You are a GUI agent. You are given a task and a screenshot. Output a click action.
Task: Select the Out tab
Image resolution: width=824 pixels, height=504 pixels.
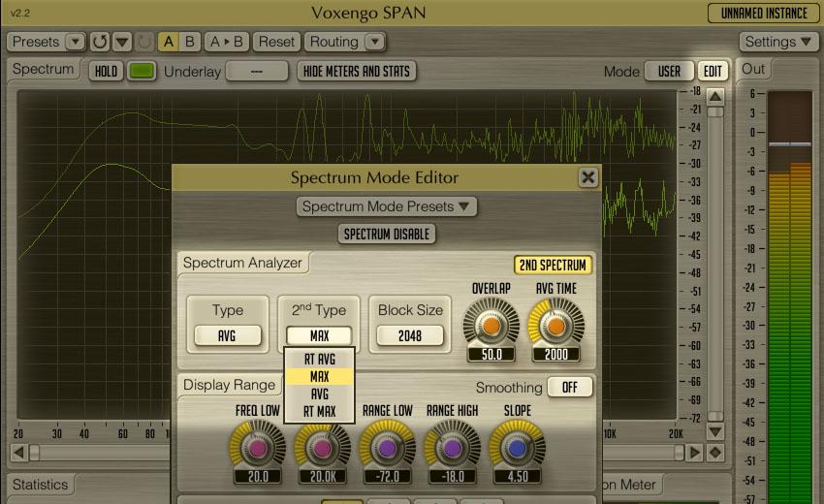(x=752, y=69)
